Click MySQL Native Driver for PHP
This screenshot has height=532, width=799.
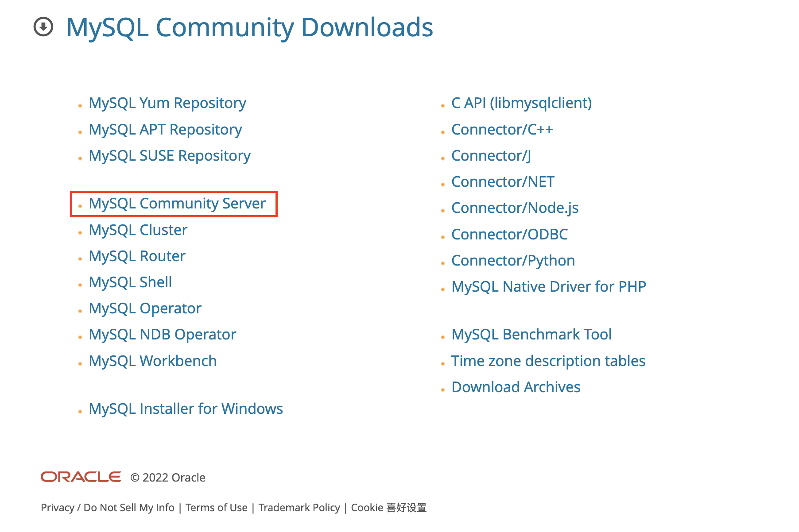548,287
